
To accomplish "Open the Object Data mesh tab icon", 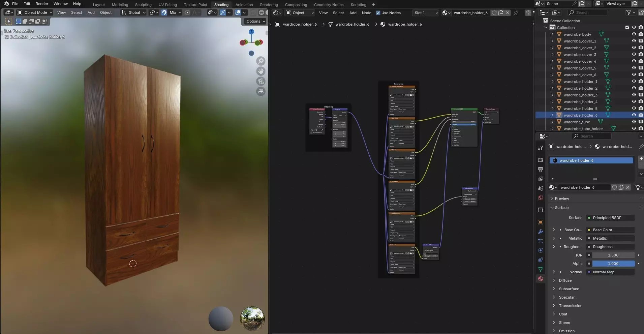I will point(541,269).
